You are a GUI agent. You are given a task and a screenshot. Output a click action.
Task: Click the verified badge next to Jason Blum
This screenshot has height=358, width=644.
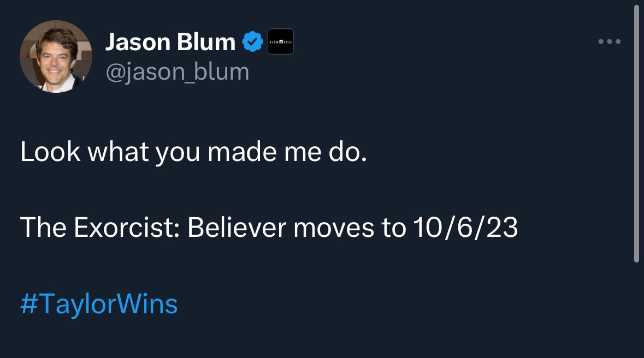[x=252, y=40]
